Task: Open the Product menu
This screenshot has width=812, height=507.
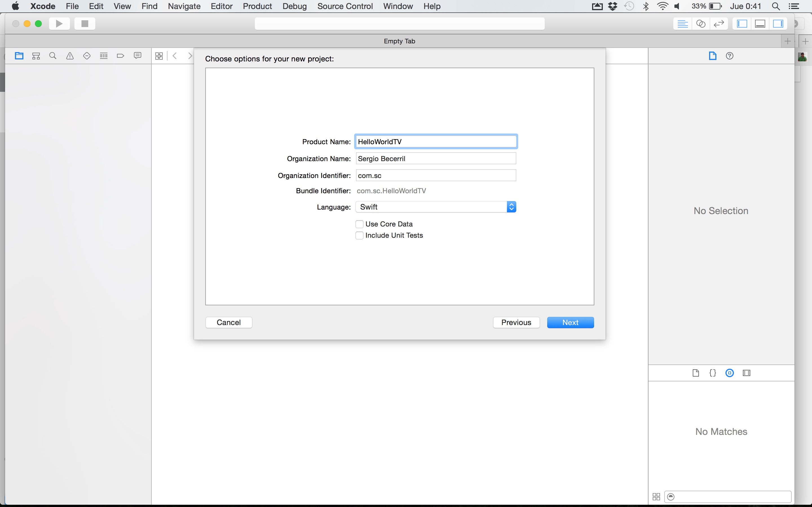Action: 257,6
